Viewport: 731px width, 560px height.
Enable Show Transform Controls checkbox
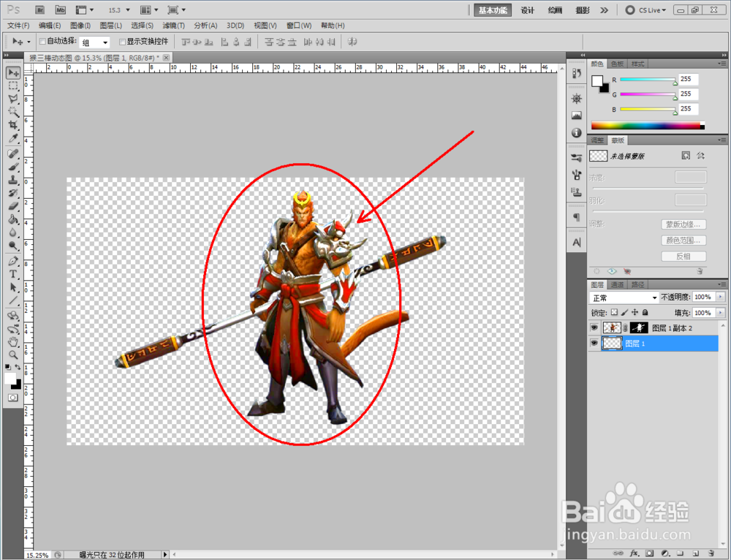click(x=123, y=42)
